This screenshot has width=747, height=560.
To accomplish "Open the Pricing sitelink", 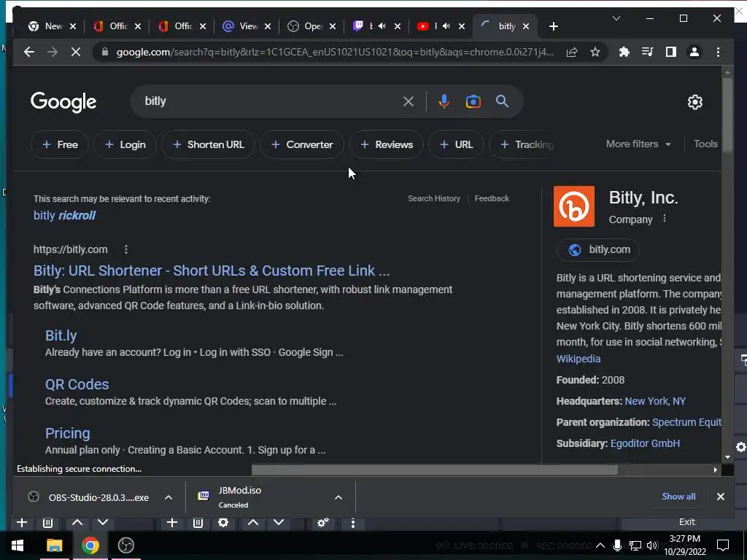I will pyautogui.click(x=68, y=433).
